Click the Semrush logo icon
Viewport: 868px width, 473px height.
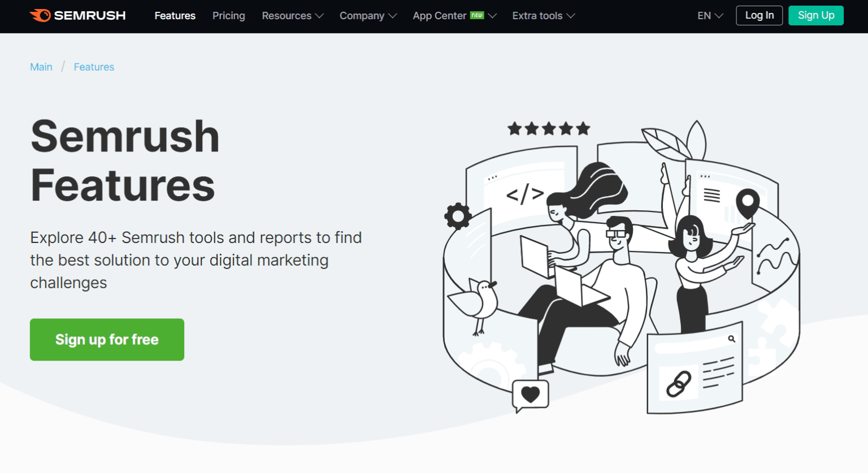coord(41,15)
